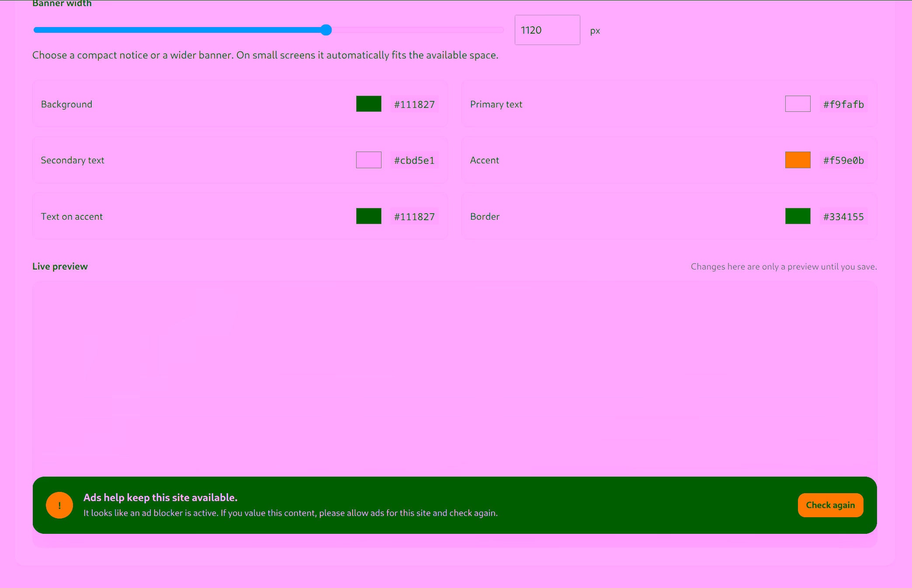The width and height of the screenshot is (912, 588).
Task: Click the Background label
Action: click(66, 104)
